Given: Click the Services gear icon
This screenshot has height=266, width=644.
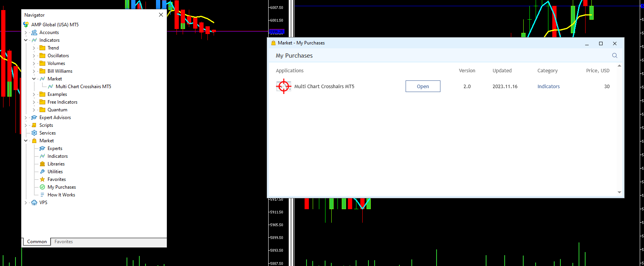Looking at the screenshot, I should [x=34, y=133].
